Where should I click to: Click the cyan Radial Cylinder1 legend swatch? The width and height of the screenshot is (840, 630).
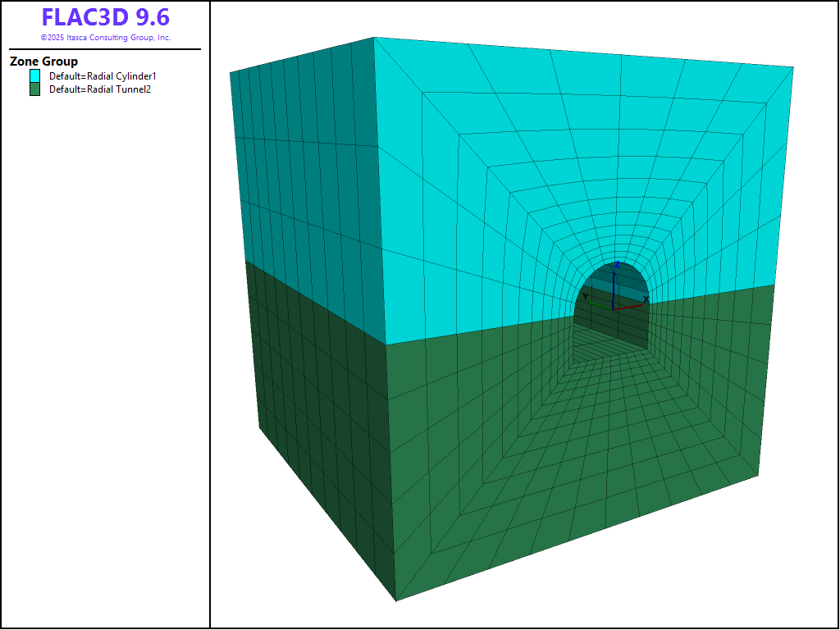click(34, 75)
